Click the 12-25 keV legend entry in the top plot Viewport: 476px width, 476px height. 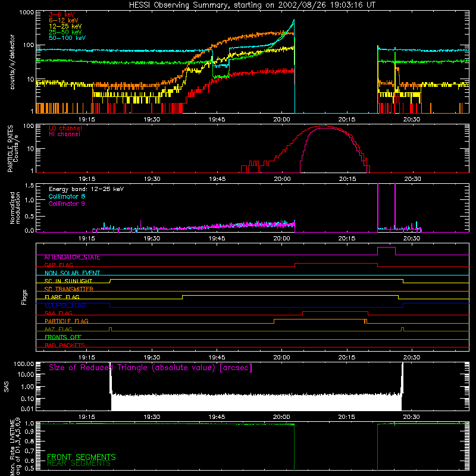point(65,26)
